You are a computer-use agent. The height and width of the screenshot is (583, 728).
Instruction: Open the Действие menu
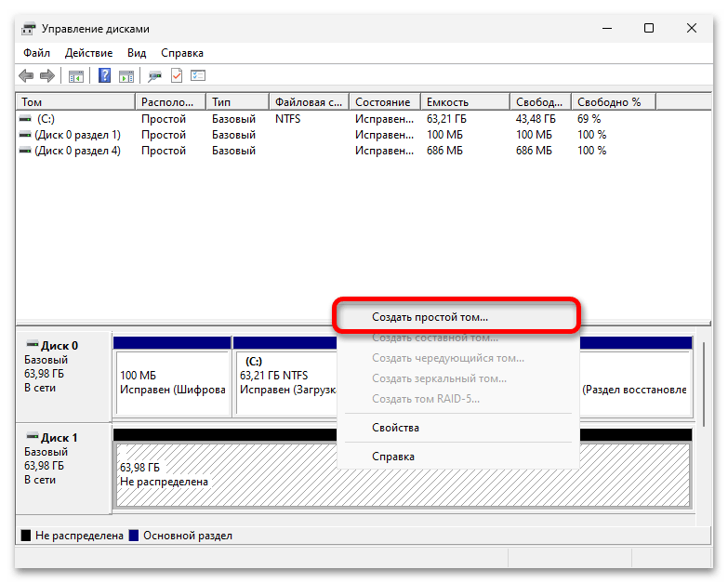(x=88, y=53)
